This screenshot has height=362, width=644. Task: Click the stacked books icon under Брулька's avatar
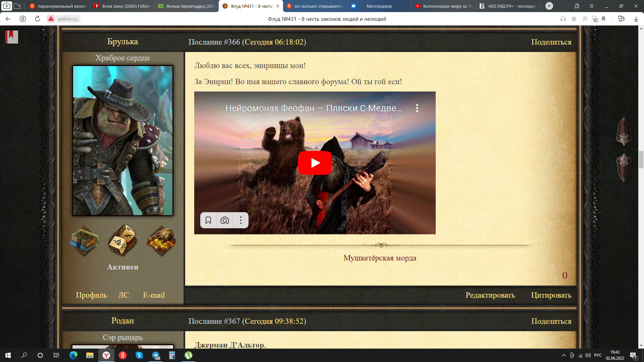84,241
